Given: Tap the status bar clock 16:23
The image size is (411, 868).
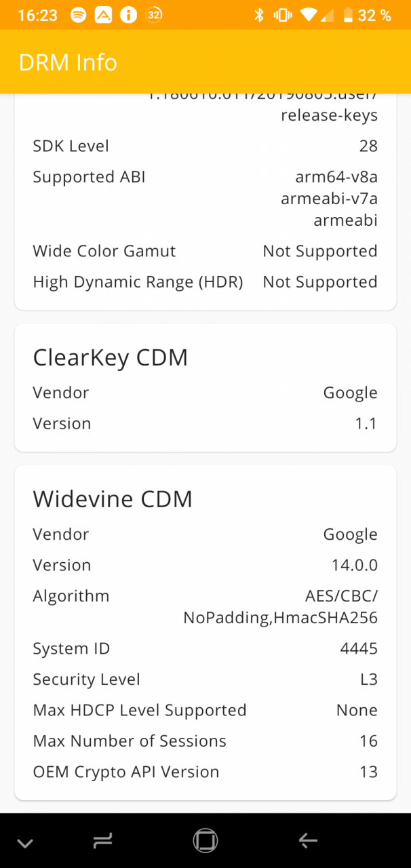Looking at the screenshot, I should [37, 15].
